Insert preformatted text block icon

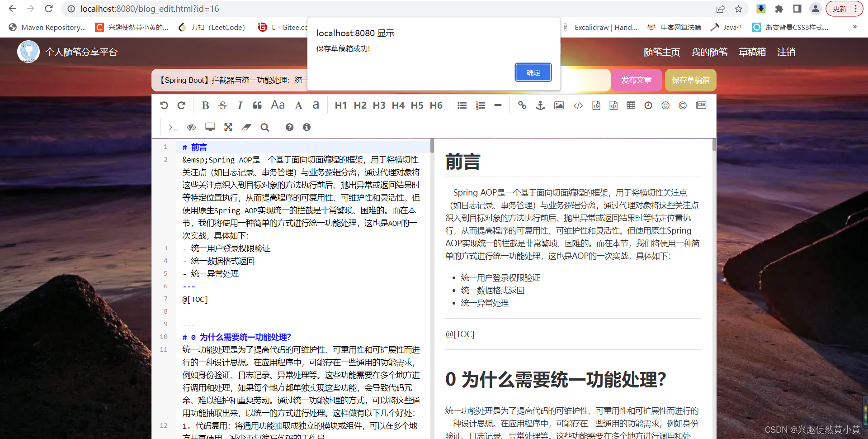596,105
